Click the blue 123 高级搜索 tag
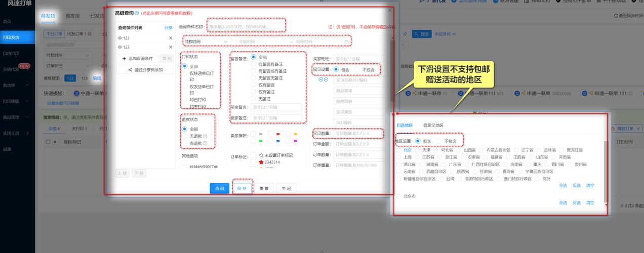The image size is (644, 253). point(70,78)
